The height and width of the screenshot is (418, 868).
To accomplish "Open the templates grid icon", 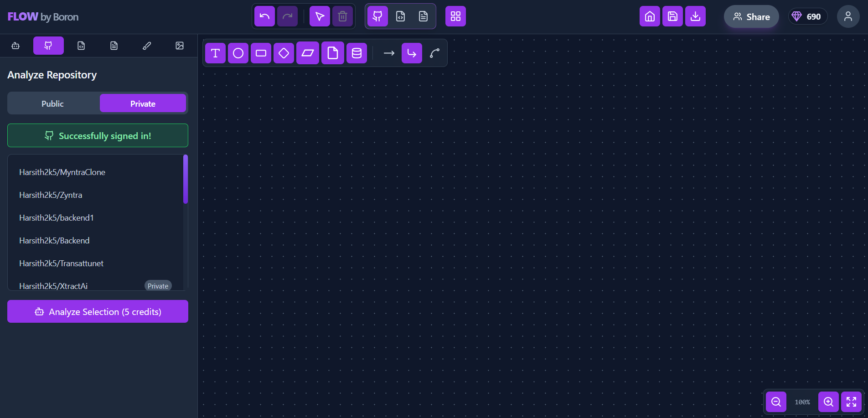I will [455, 16].
